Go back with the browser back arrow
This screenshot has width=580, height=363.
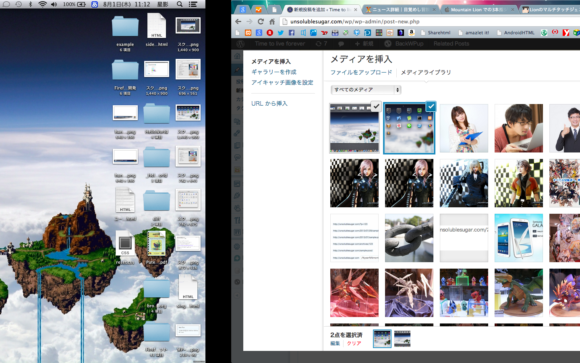pyautogui.click(x=238, y=22)
